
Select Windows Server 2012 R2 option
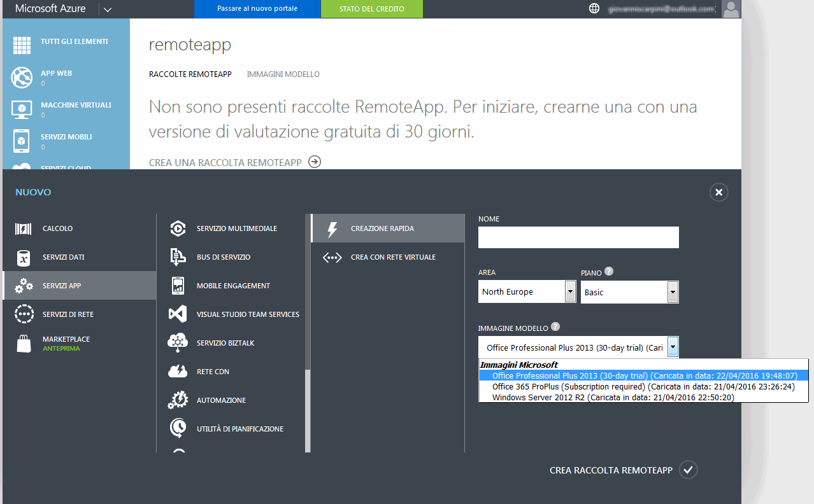(643, 397)
